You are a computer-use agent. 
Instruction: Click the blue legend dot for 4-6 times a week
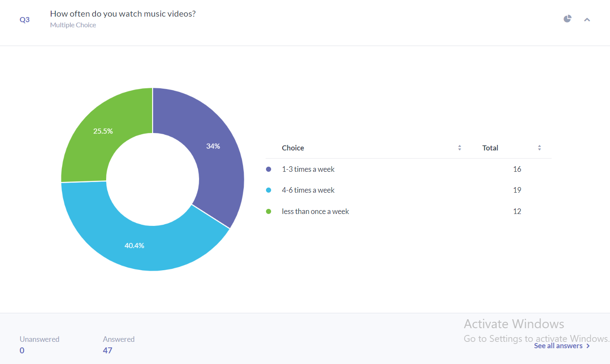(269, 190)
